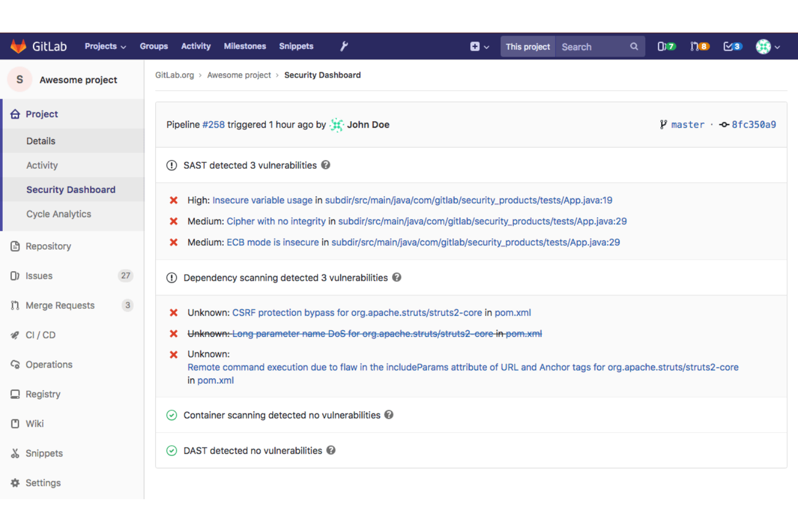This screenshot has width=798, height=532.
Task: Open Activity in top navigation
Action: point(196,46)
